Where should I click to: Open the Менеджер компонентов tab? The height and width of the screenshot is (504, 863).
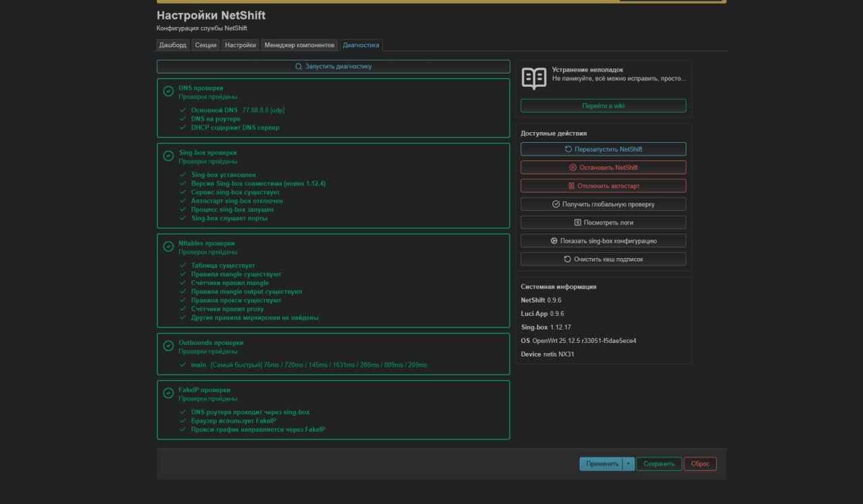click(x=299, y=45)
